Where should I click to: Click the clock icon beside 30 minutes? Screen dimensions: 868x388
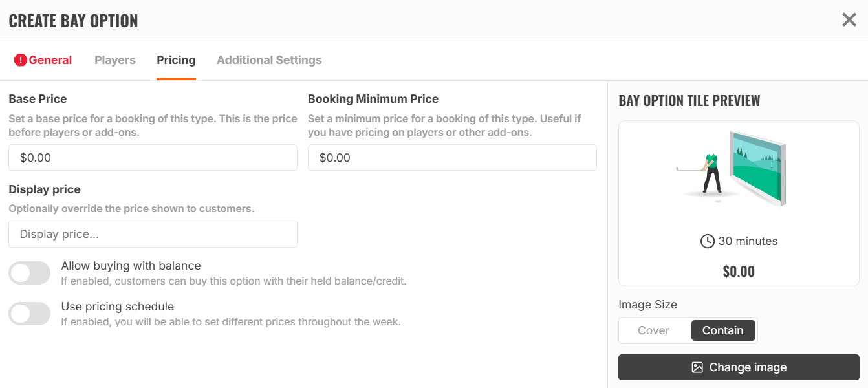708,241
